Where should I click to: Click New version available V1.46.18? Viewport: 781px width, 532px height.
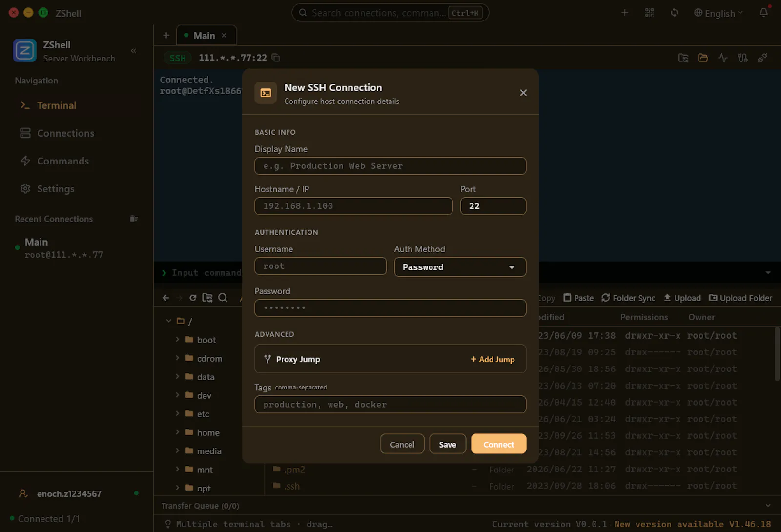coord(693,524)
